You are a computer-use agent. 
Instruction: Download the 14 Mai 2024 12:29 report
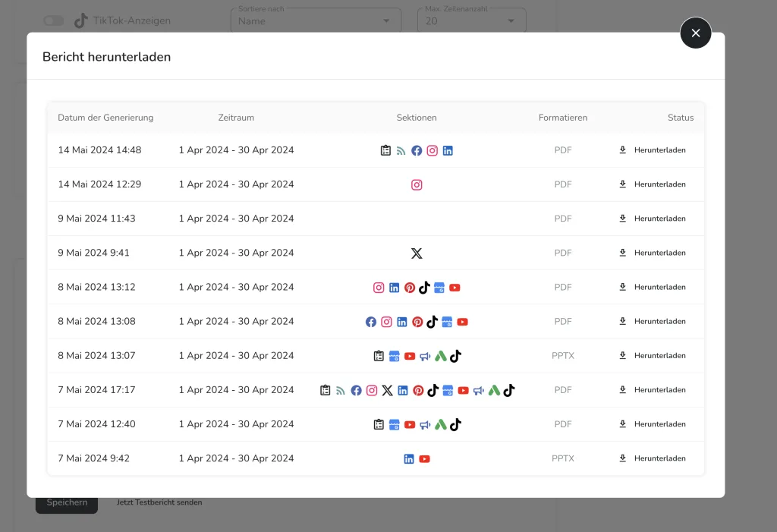[x=652, y=184]
